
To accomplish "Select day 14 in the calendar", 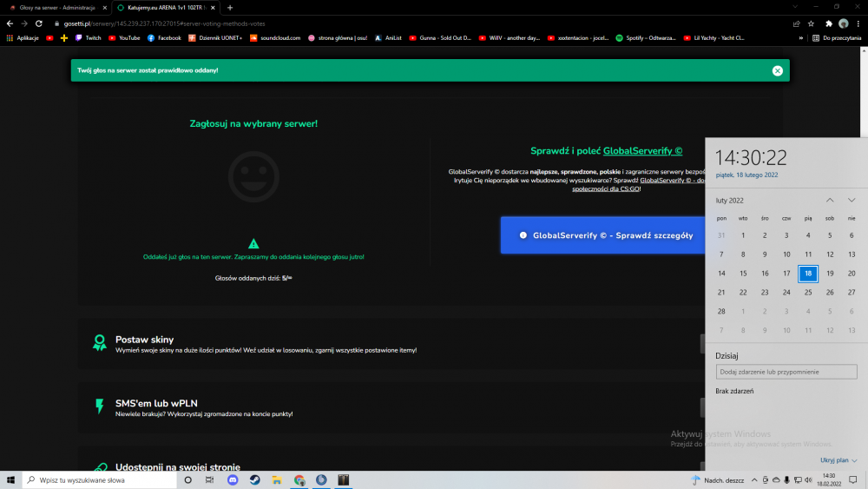I will click(721, 273).
